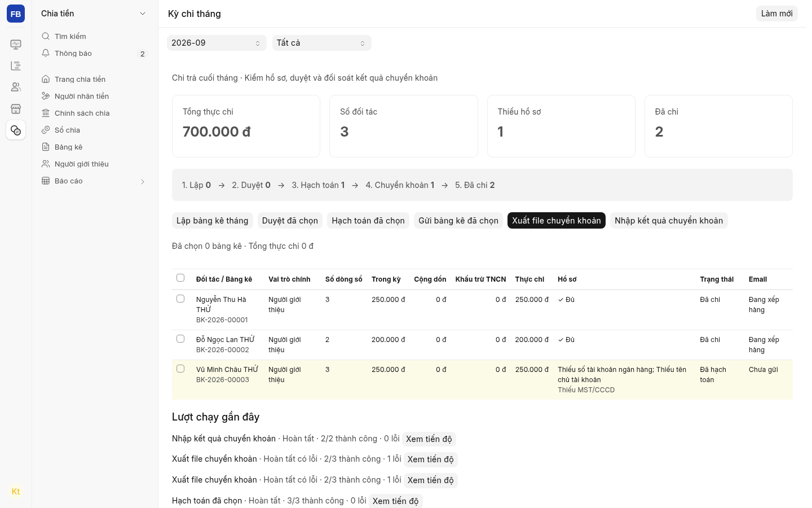Open the people icon in left rail
The width and height of the screenshot is (812, 508).
point(16,87)
